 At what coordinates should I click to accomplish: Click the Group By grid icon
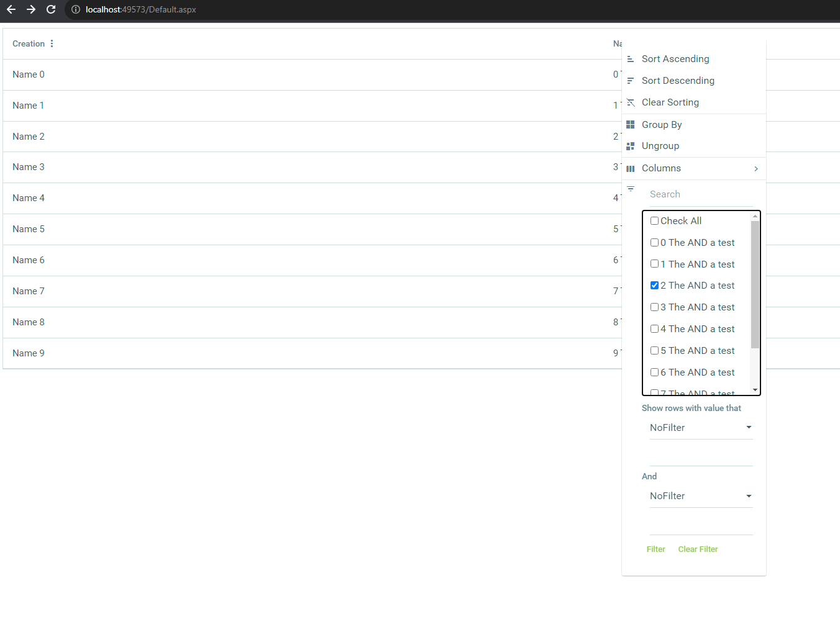coord(631,125)
